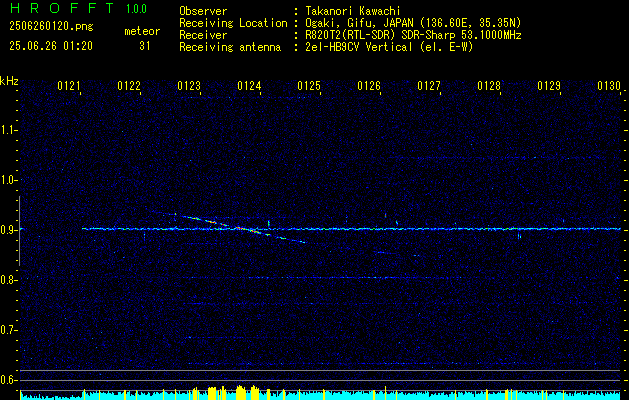Click the Receiving antenna field label
The height and width of the screenshot is (400, 629).
point(230,47)
